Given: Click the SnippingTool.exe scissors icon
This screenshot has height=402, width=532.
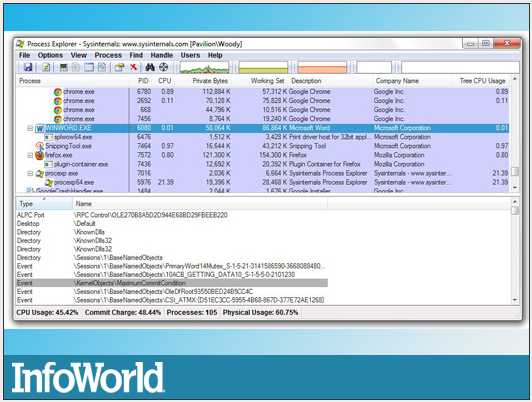Looking at the screenshot, I should point(40,146).
